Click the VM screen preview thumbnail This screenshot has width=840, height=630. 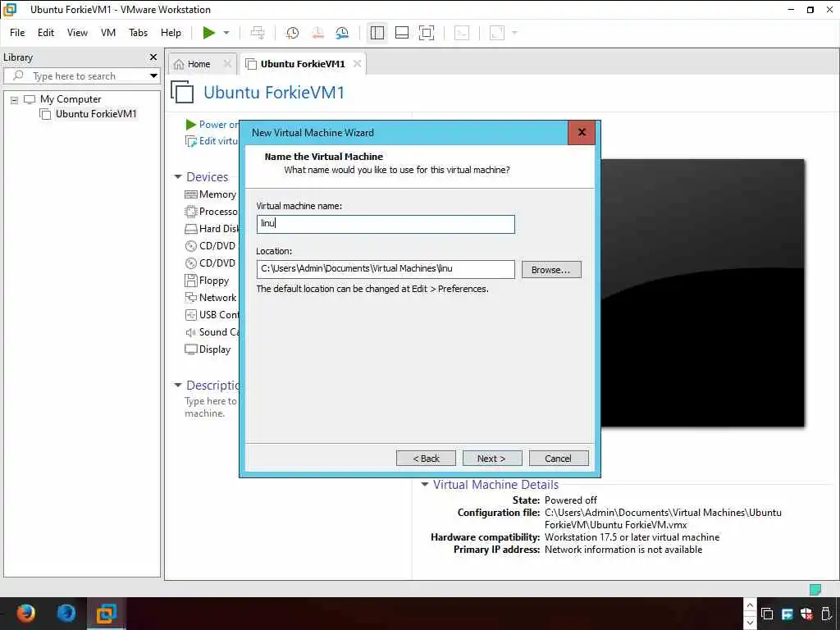[x=702, y=293]
